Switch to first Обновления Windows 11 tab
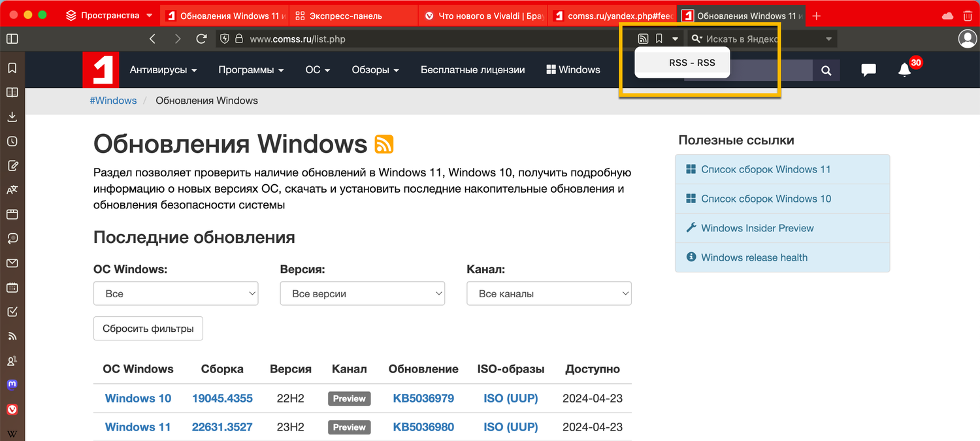 click(x=224, y=16)
